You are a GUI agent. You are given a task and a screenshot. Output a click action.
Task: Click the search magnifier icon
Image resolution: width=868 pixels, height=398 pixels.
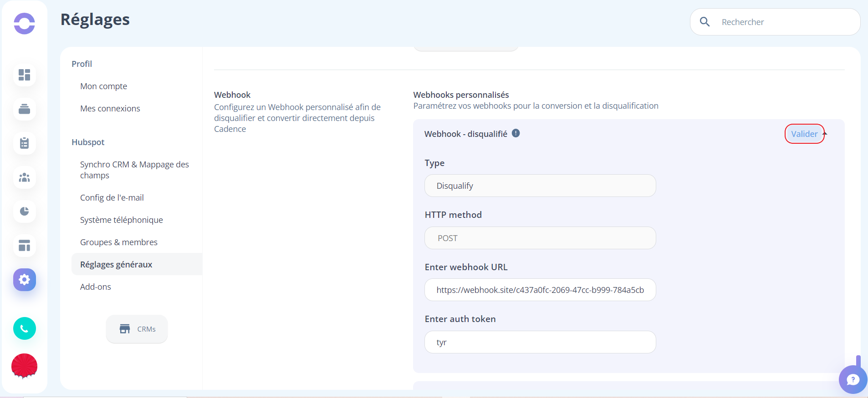(x=705, y=22)
